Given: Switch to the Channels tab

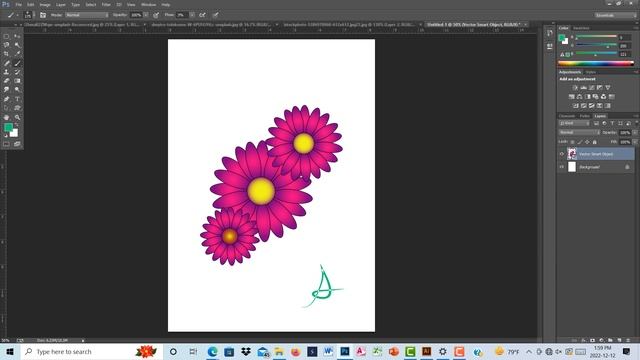Looking at the screenshot, I should coord(567,116).
